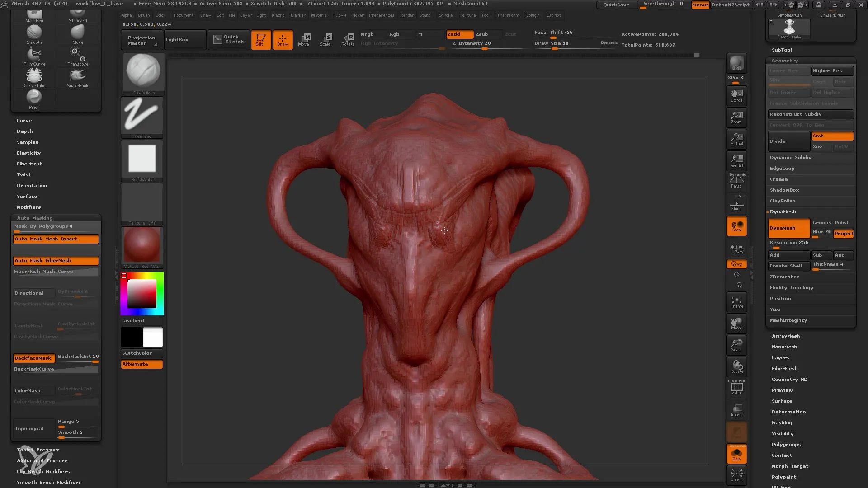The image size is (868, 488).
Task: Click the MatCap Red material thumbnail
Action: [142, 246]
